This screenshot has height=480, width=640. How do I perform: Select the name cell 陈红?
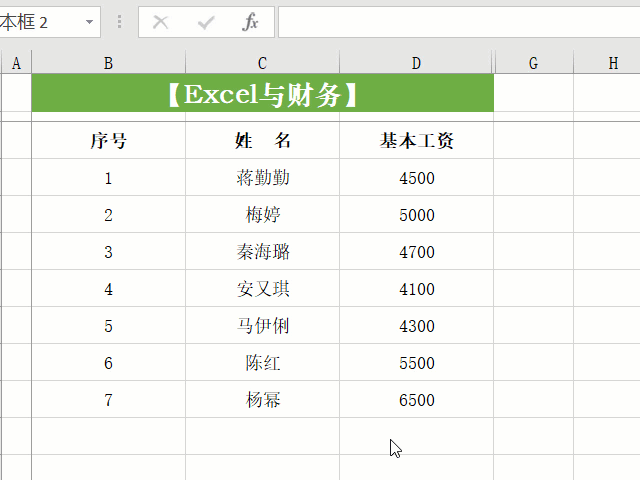point(262,362)
